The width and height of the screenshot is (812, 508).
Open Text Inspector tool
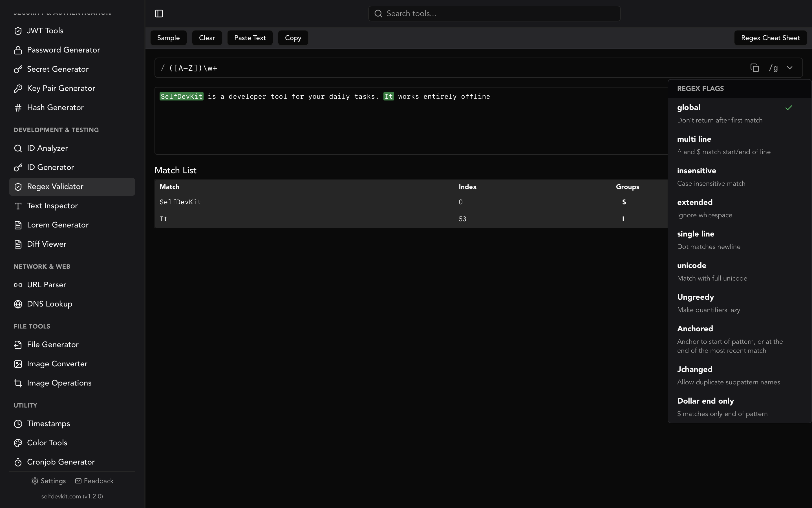(x=72, y=206)
